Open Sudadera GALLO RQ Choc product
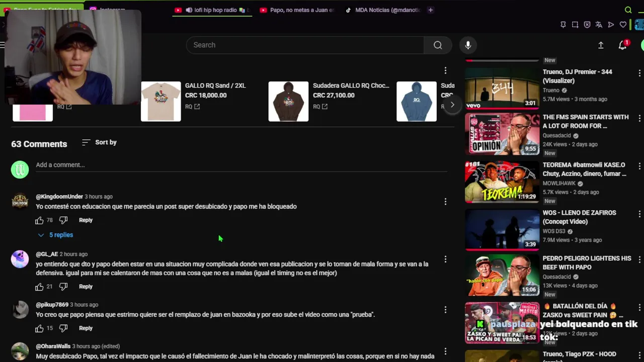The height and width of the screenshot is (362, 644). pos(351,85)
